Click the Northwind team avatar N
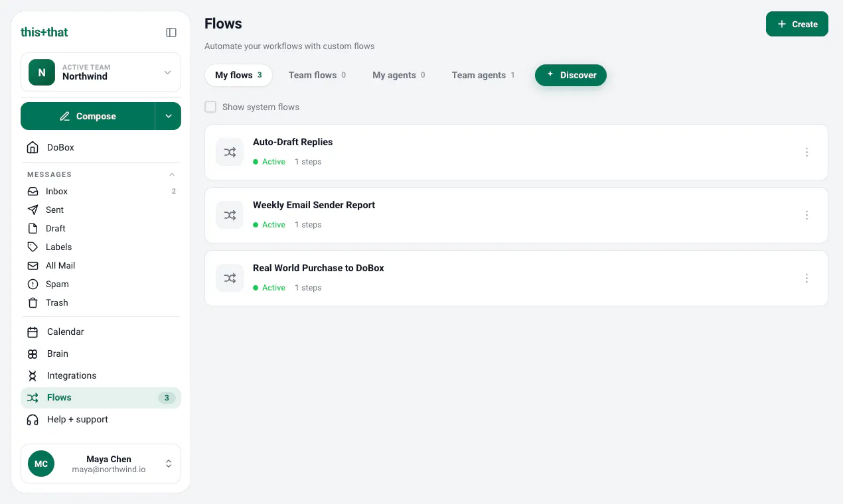 coord(42,72)
